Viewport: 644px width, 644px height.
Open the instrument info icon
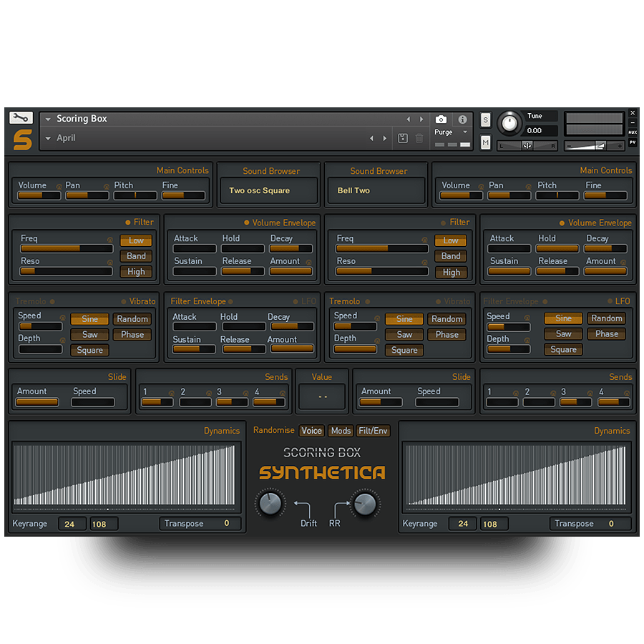(462, 119)
